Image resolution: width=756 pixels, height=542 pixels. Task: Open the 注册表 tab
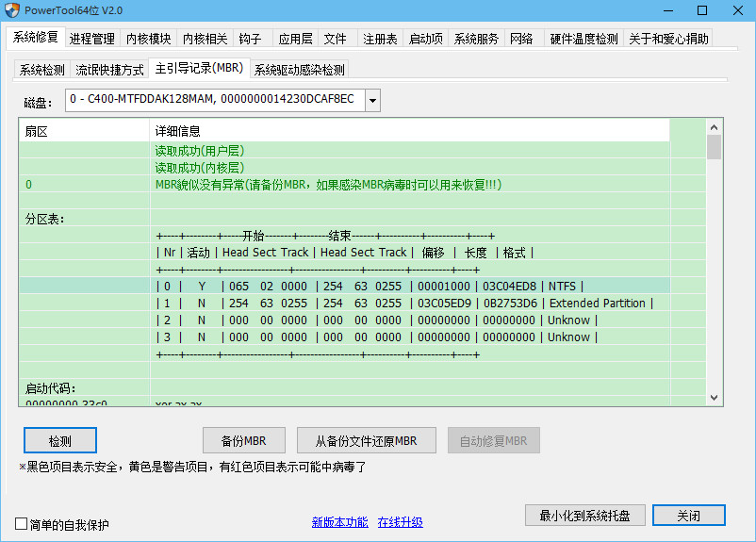(380, 39)
